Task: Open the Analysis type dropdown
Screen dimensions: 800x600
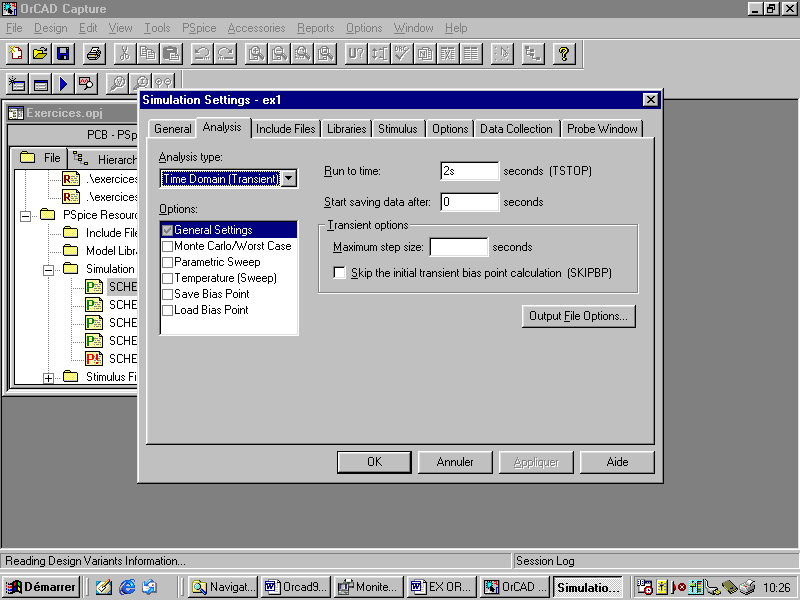Action: [289, 179]
